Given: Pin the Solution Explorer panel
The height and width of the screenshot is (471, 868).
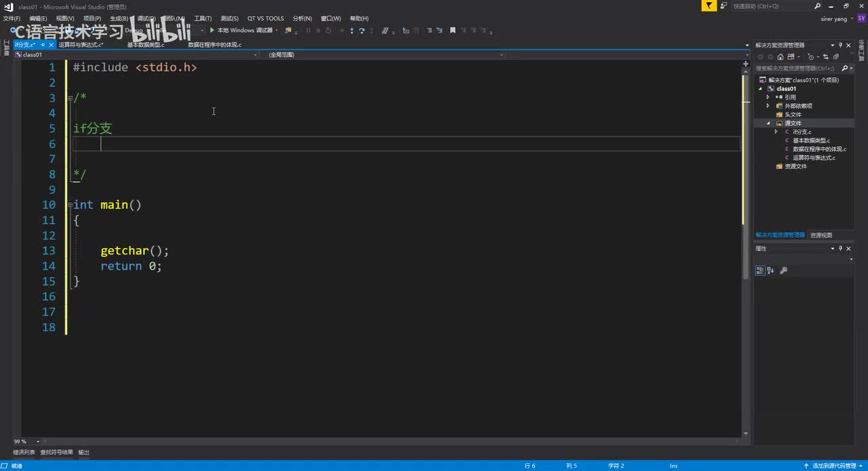Looking at the screenshot, I should tap(840, 45).
